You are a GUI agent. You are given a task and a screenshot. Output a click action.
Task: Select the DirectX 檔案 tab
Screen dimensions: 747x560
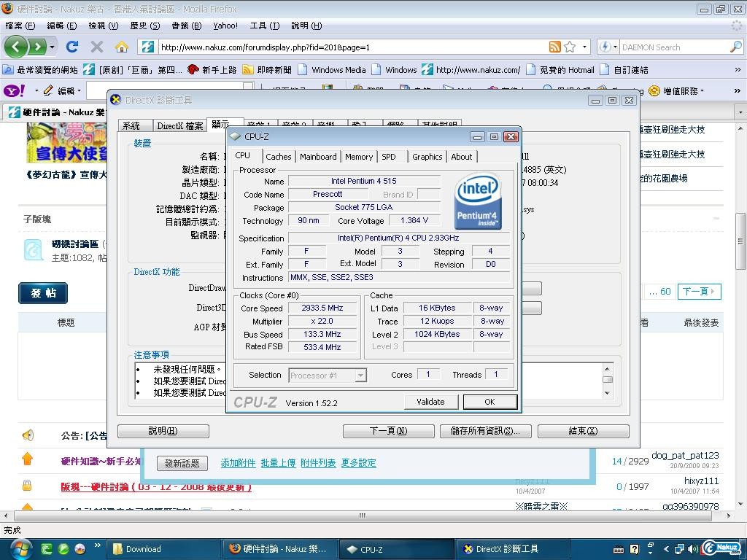tap(179, 125)
